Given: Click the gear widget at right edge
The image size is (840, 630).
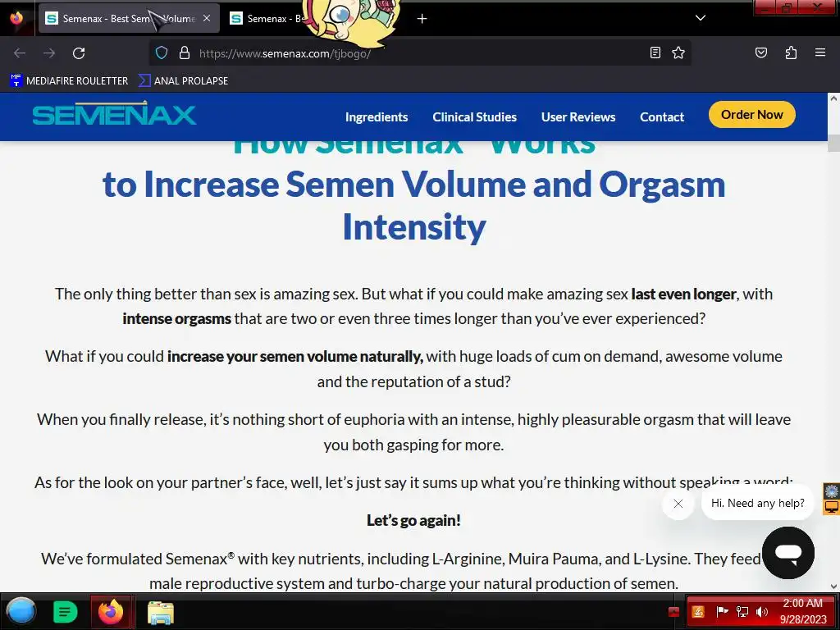Looking at the screenshot, I should tap(832, 491).
